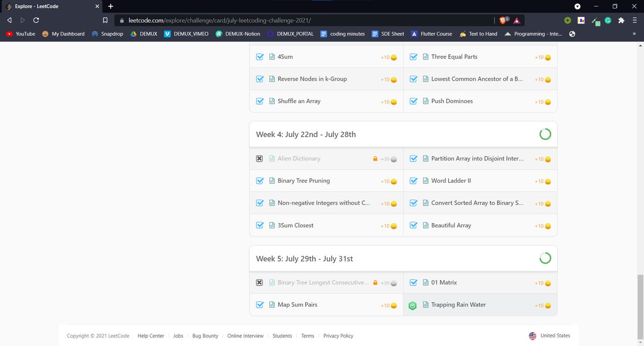Click the Terms footer link
Screen dimensions: 644x346
308,336
